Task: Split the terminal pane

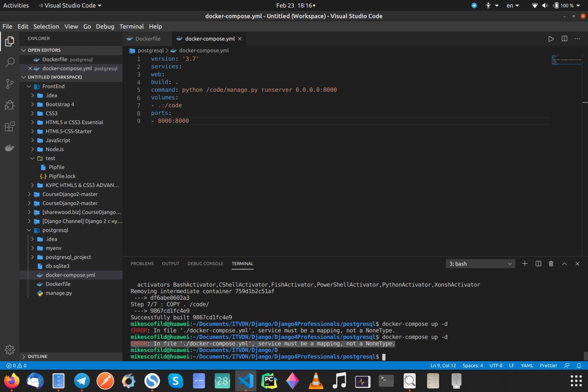Action: (538, 263)
